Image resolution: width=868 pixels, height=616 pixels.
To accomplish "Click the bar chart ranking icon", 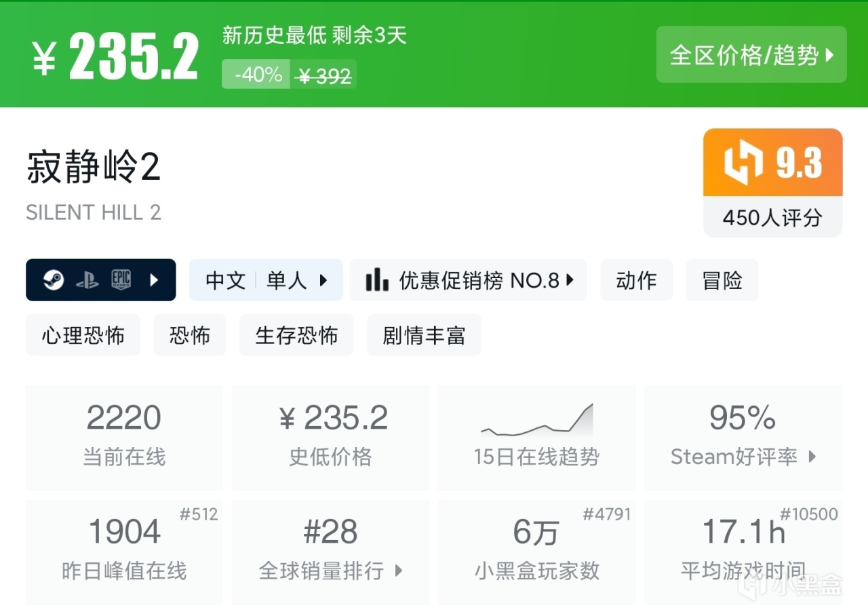I will click(377, 280).
